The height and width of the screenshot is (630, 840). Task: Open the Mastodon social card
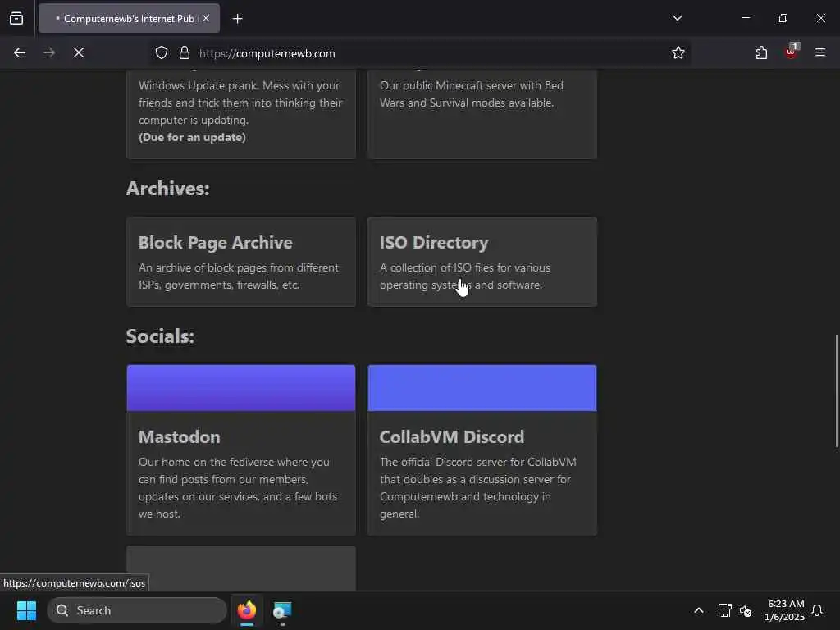[241, 450]
